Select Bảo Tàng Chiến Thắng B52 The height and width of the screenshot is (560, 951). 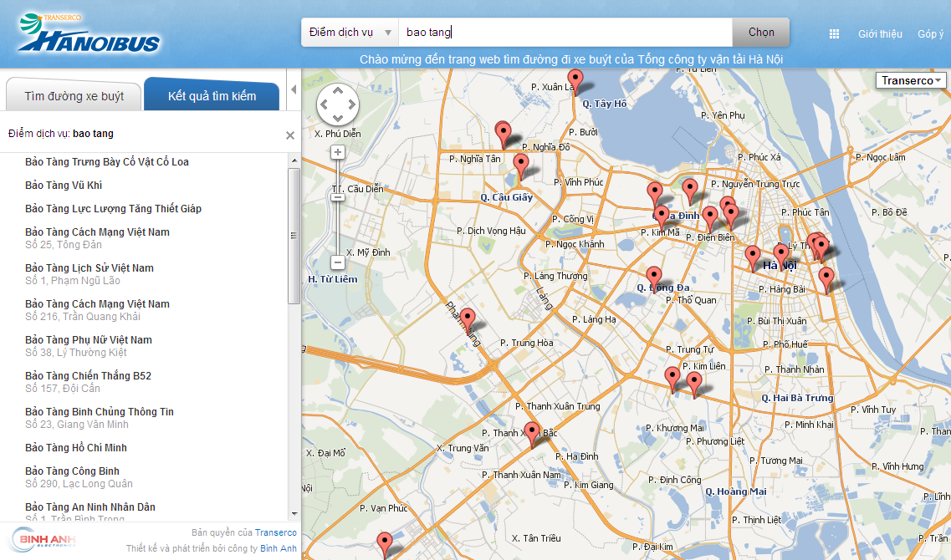point(89,382)
